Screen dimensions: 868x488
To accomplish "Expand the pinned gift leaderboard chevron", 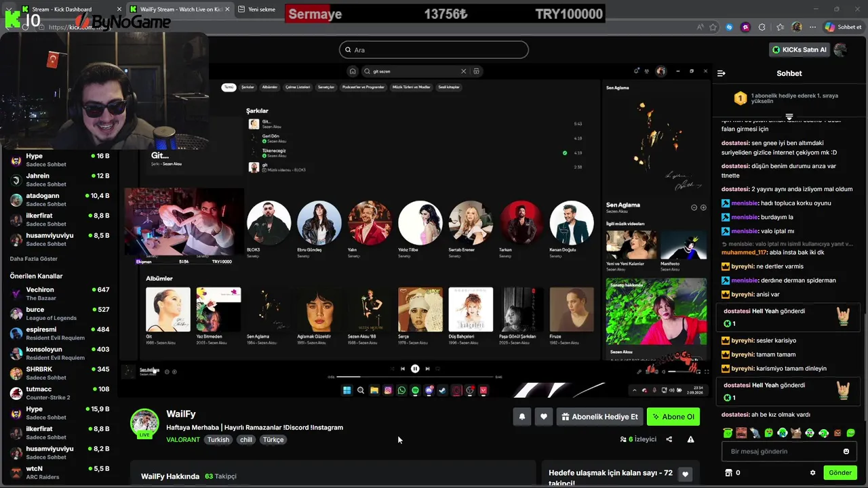I will pyautogui.click(x=789, y=117).
